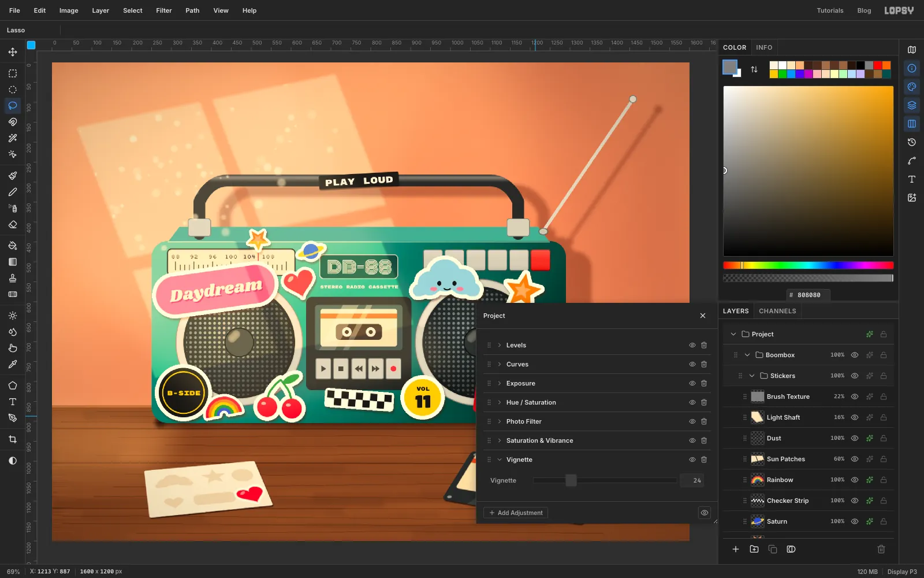This screenshot has height=578, width=924.
Task: Create a new layer group folder
Action: coord(754,549)
